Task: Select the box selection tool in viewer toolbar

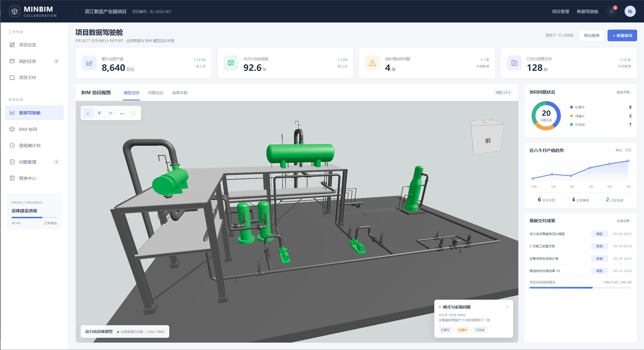Action: [99, 113]
